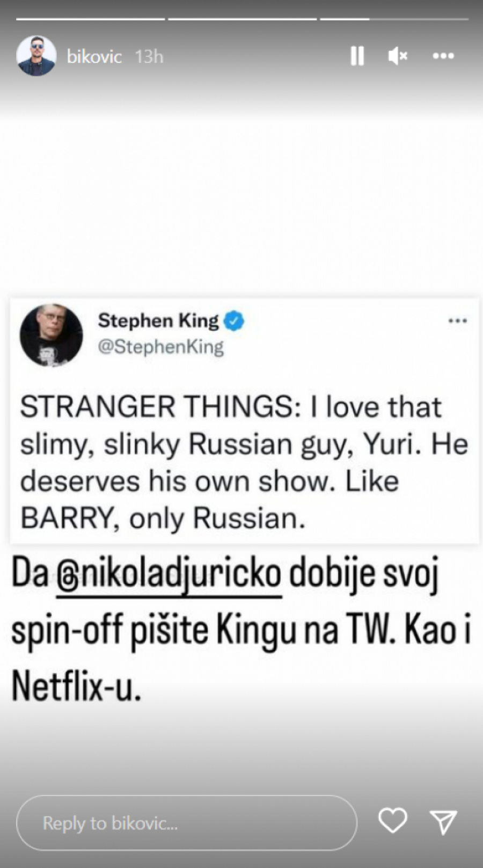This screenshot has width=483, height=868.
Task: Open the @nikoladjuricko mention
Action: click(x=169, y=574)
